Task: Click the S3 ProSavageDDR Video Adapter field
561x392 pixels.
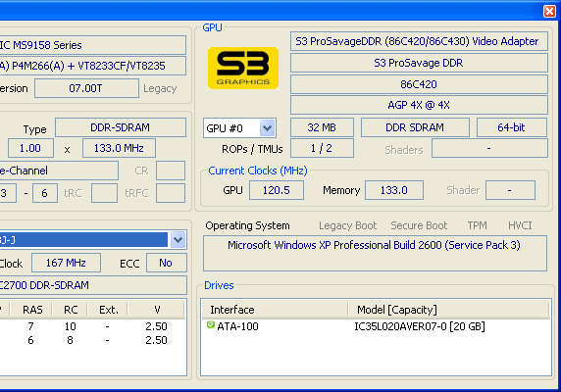Action: [419, 41]
